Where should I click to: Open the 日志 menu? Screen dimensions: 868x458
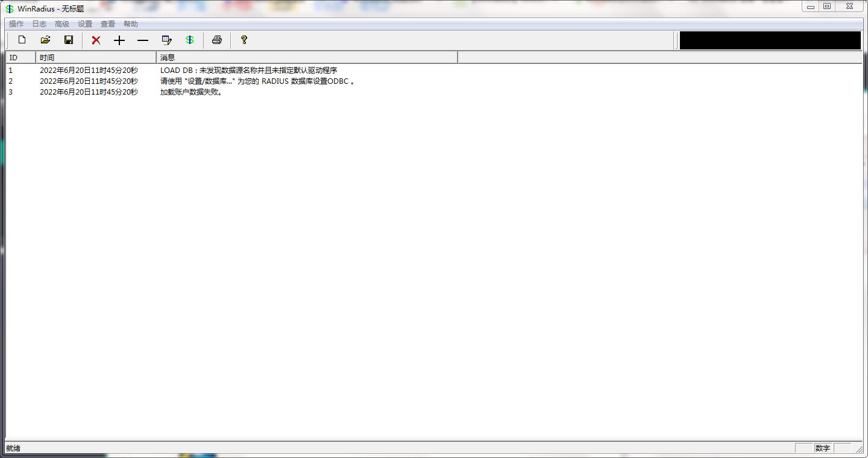point(39,24)
